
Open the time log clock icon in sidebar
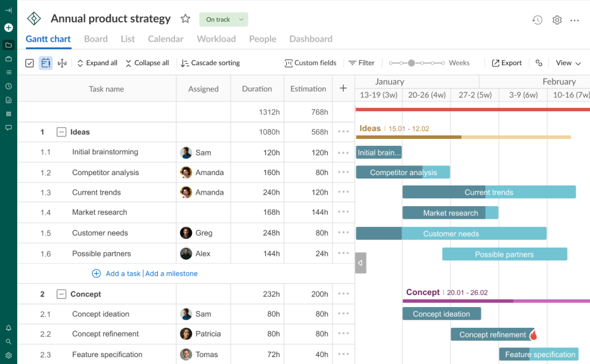[8, 86]
